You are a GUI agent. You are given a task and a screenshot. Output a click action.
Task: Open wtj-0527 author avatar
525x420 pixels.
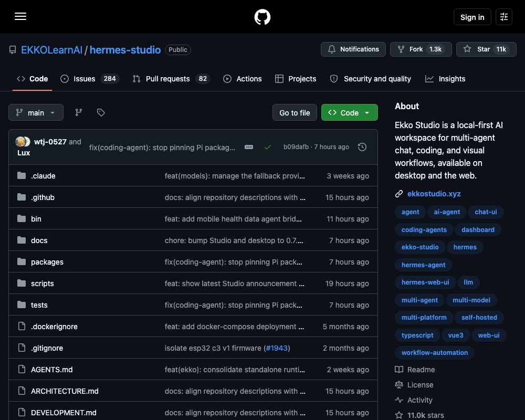[x=20, y=142]
